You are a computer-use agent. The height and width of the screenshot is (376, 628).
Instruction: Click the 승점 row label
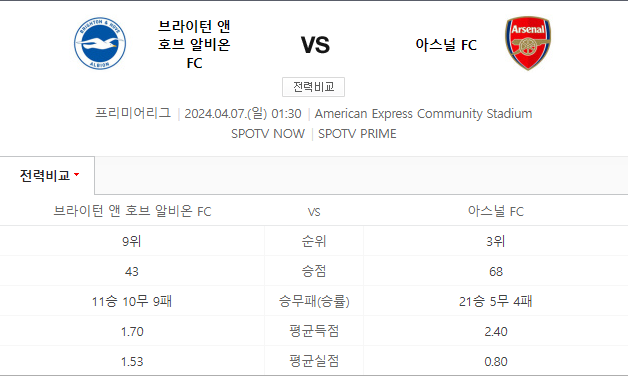314,271
